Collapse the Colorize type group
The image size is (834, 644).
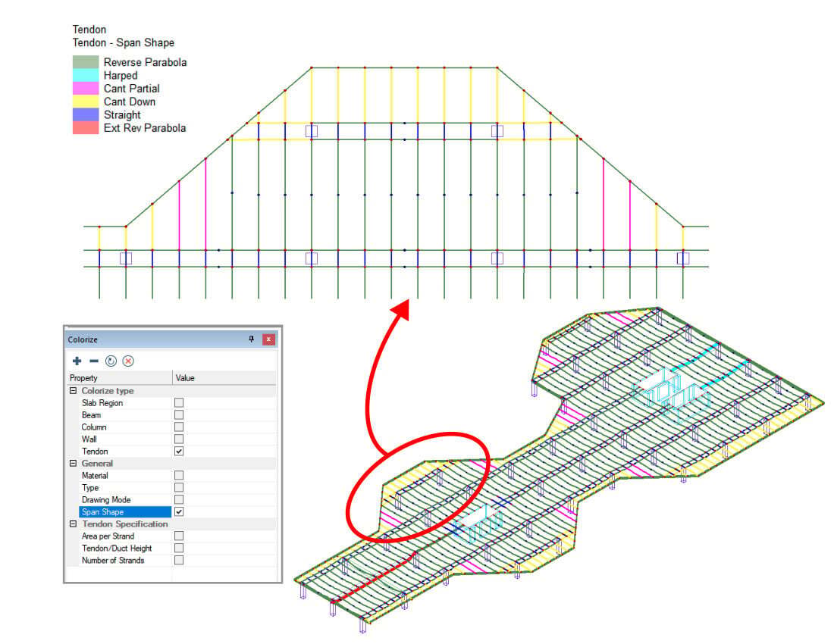pos(73,391)
